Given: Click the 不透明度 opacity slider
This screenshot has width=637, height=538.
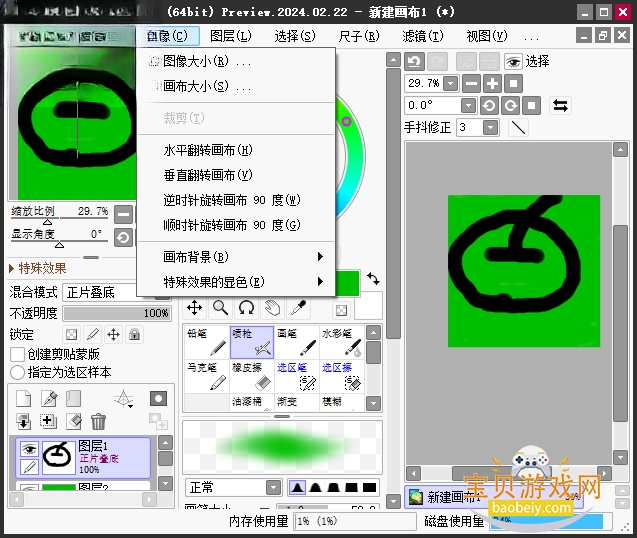Looking at the screenshot, I should coord(117,313).
